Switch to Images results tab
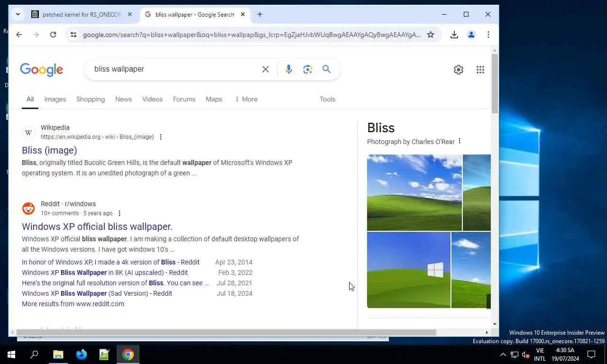Image resolution: width=607 pixels, height=364 pixels. (x=55, y=99)
